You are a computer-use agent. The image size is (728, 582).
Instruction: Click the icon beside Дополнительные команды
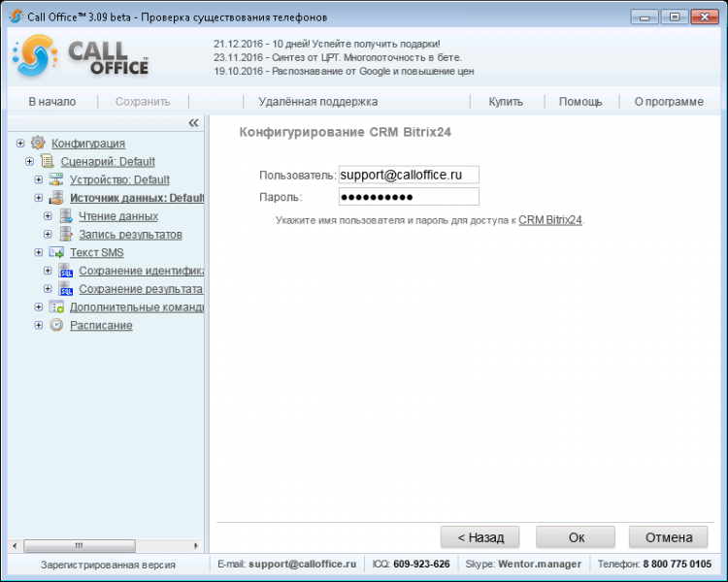click(56, 307)
